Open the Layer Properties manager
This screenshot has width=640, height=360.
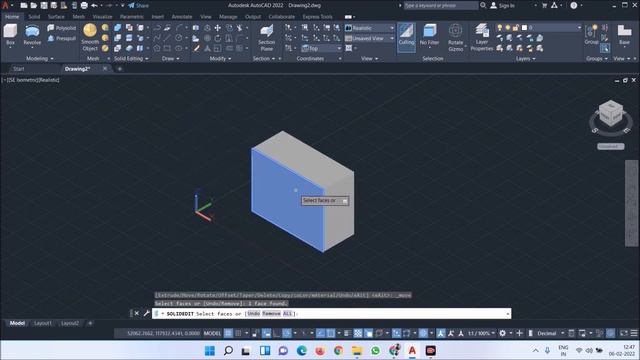(x=482, y=38)
